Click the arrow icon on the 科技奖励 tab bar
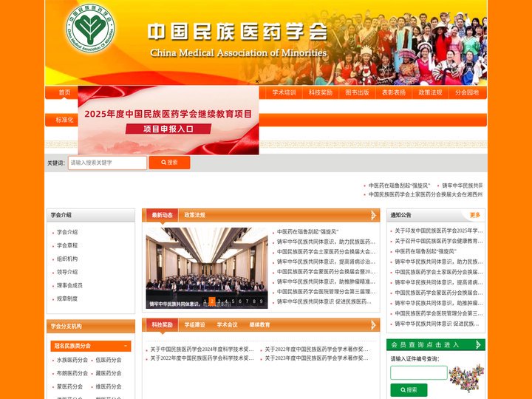 [373, 325]
